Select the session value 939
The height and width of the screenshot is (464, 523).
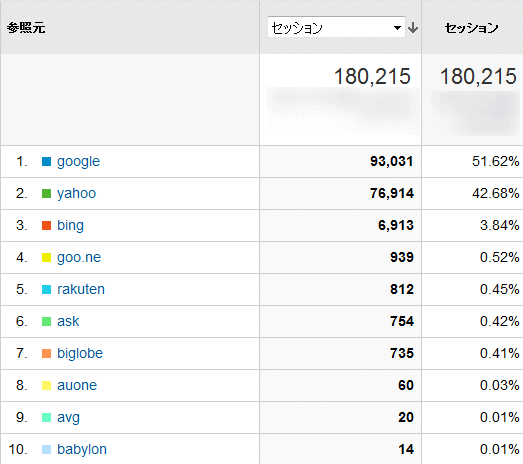(x=402, y=258)
